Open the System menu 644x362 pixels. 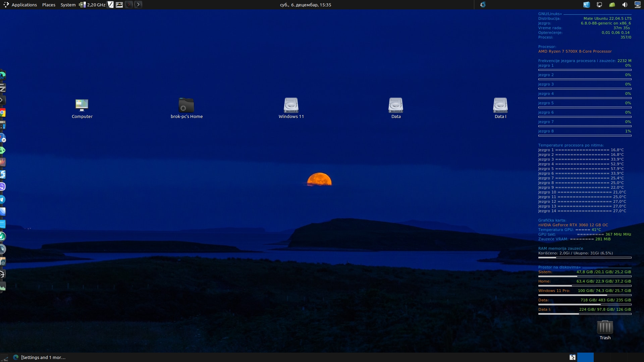tap(68, 5)
